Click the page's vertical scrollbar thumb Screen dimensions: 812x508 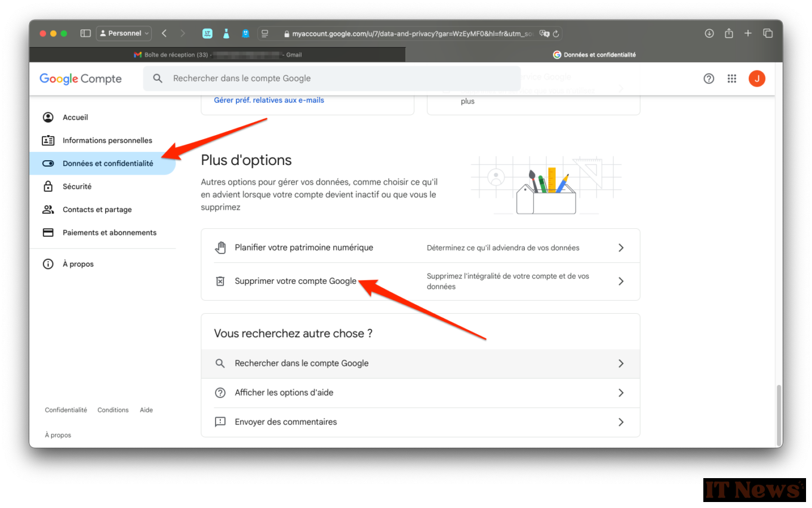pyautogui.click(x=777, y=414)
